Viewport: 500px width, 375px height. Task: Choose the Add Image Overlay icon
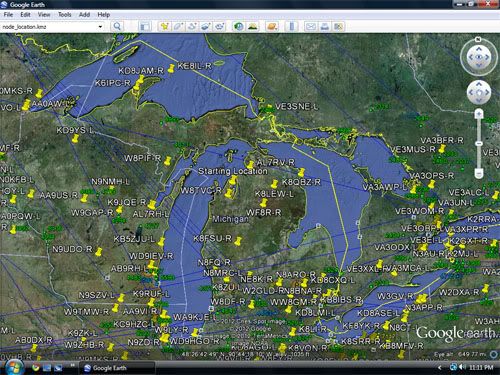click(x=205, y=26)
